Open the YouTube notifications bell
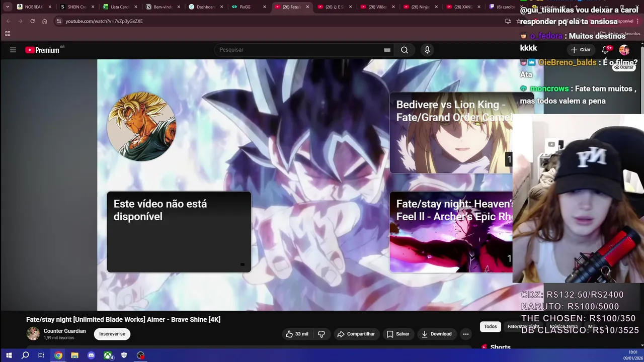Image resolution: width=644 pixels, height=362 pixels. click(x=605, y=50)
